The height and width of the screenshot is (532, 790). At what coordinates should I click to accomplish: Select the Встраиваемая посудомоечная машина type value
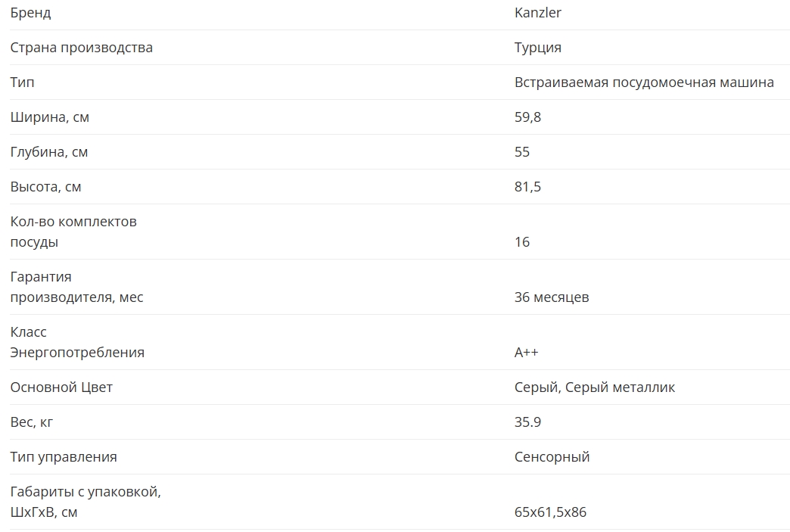tap(643, 82)
